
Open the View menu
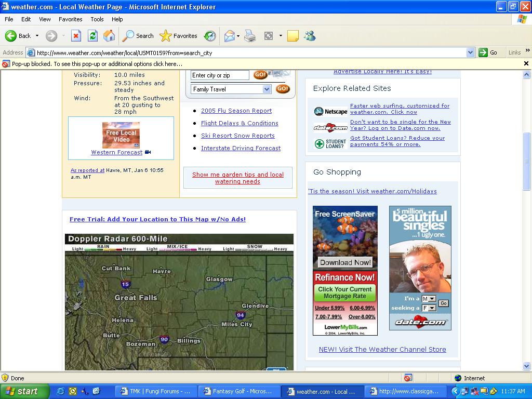pyautogui.click(x=45, y=19)
